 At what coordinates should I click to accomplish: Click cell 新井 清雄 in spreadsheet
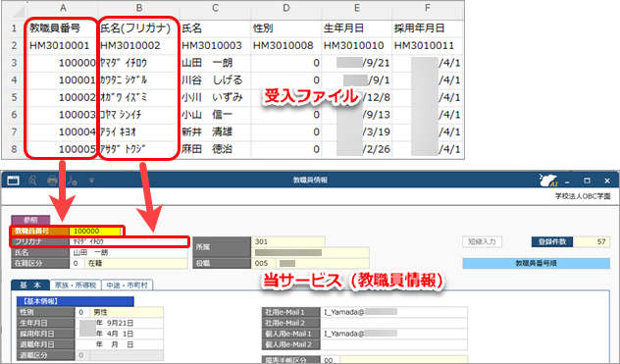215,131
